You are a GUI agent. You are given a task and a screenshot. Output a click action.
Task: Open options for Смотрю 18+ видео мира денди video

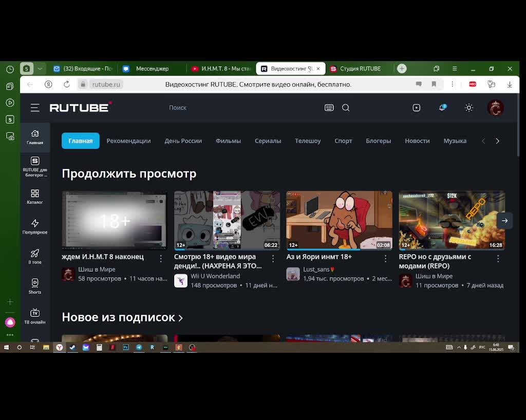pyautogui.click(x=273, y=258)
